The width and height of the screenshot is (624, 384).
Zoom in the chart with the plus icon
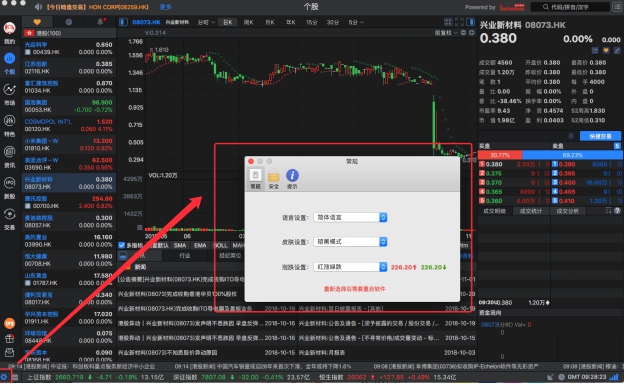(472, 33)
